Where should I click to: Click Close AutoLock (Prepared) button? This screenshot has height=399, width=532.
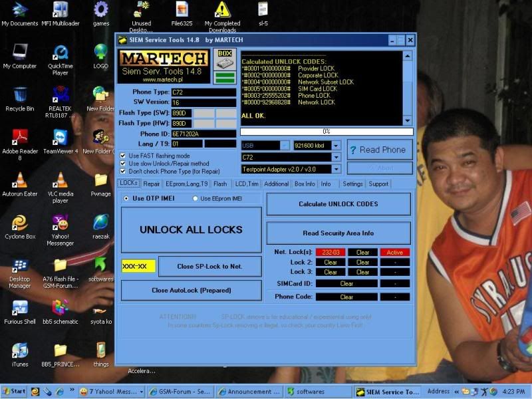191,291
